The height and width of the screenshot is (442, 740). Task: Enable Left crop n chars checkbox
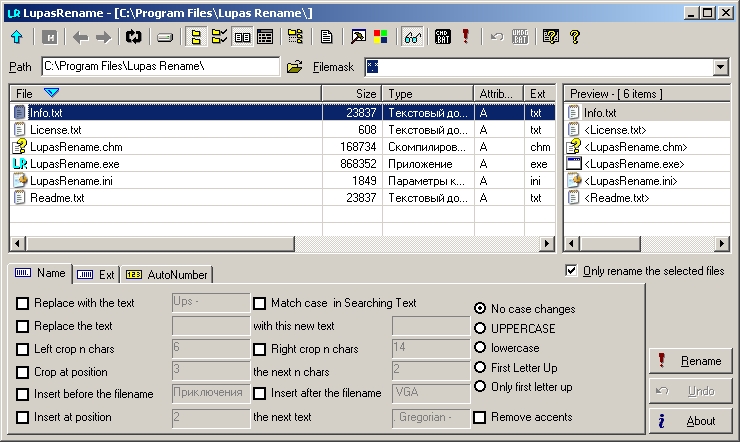pos(22,349)
